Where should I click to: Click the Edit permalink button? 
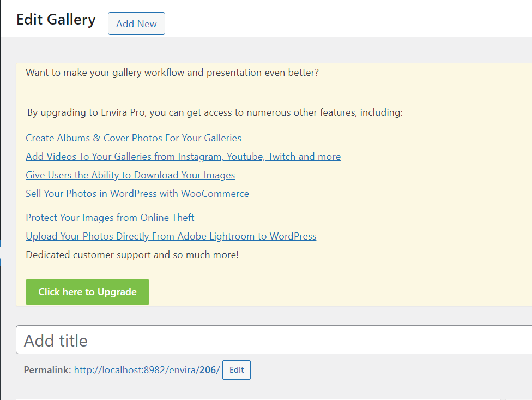[237, 370]
